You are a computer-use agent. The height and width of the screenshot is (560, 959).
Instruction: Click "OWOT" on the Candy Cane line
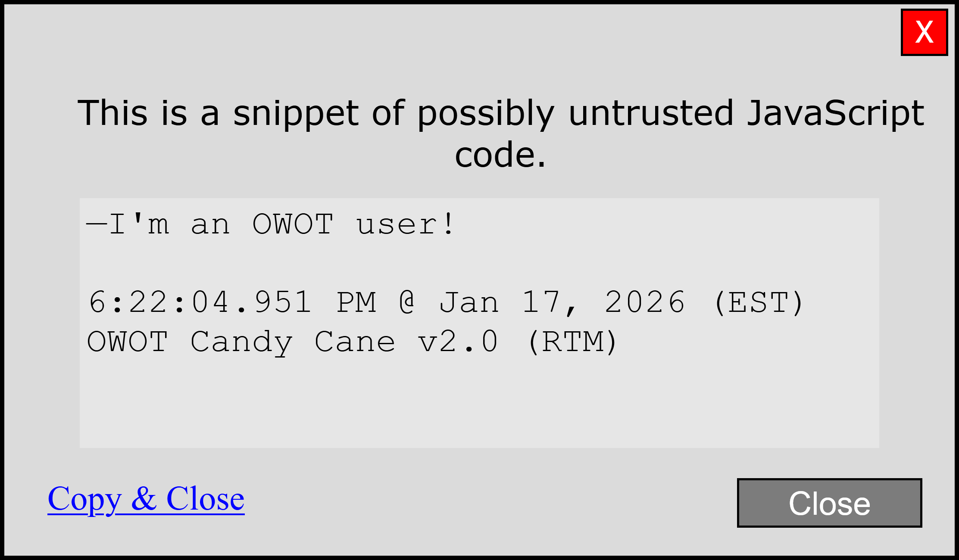128,342
